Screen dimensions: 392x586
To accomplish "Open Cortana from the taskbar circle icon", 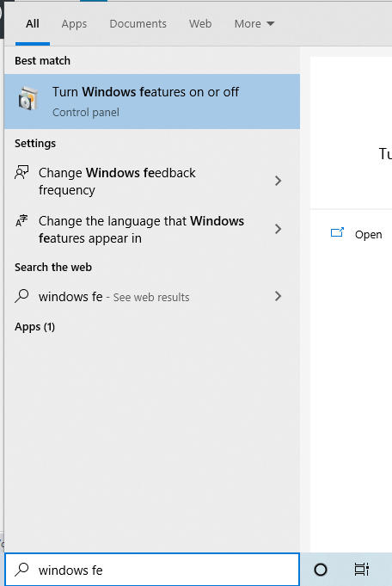I will tap(321, 570).
